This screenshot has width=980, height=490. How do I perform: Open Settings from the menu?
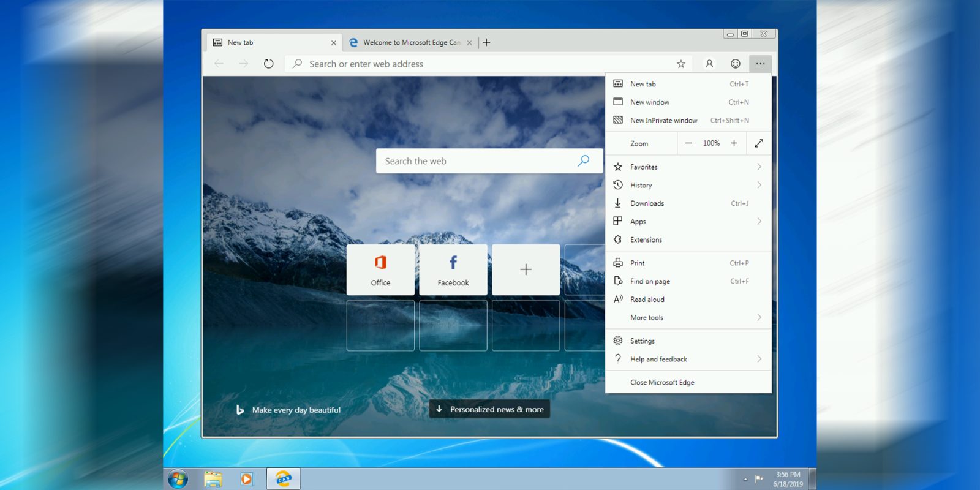click(643, 341)
